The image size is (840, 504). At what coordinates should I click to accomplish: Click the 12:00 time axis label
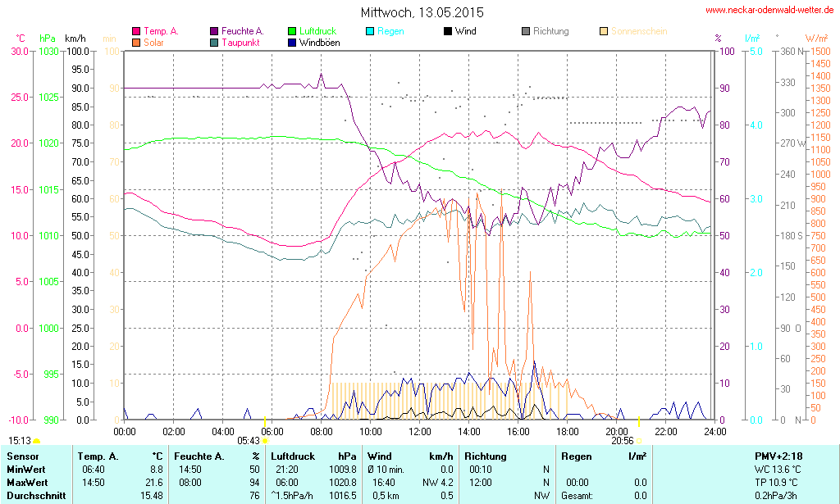click(420, 431)
